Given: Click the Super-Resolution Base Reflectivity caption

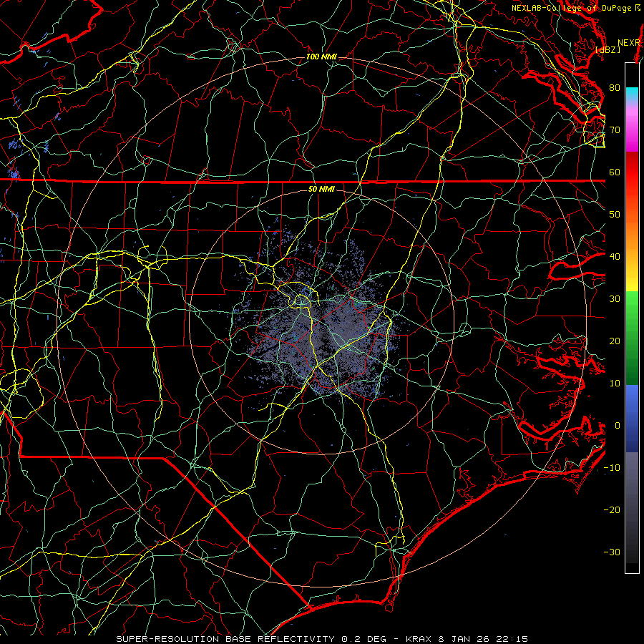Looking at the screenshot, I should (x=225, y=639).
